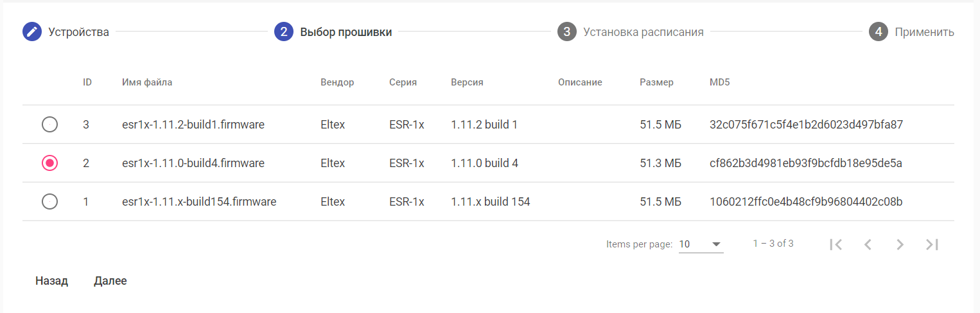Switch to Установка расписания step
This screenshot has width=980, height=313.
pyautogui.click(x=643, y=31)
